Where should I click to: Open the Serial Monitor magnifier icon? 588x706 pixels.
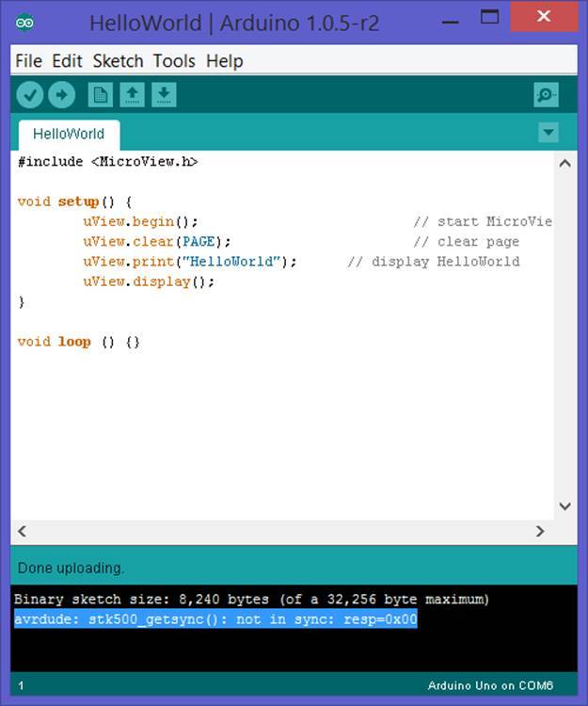546,95
